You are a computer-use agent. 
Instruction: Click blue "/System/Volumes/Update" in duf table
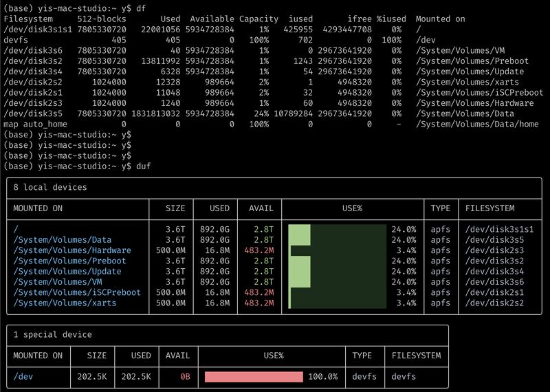coord(67,272)
